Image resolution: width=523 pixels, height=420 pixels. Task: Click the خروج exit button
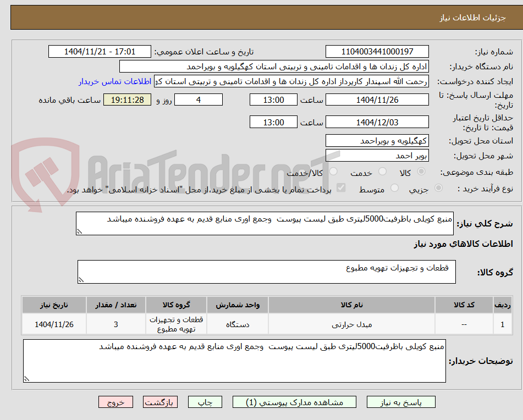pos(115,402)
